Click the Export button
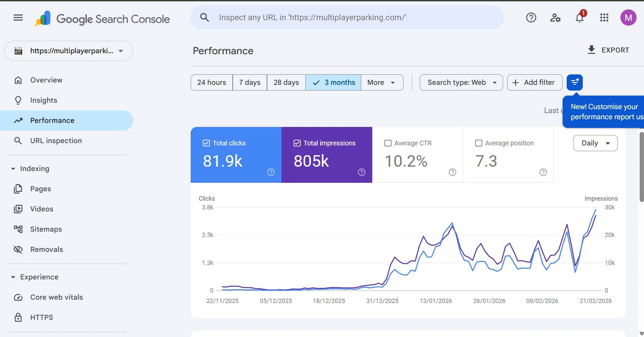Image resolution: width=644 pixels, height=337 pixels. (x=608, y=50)
